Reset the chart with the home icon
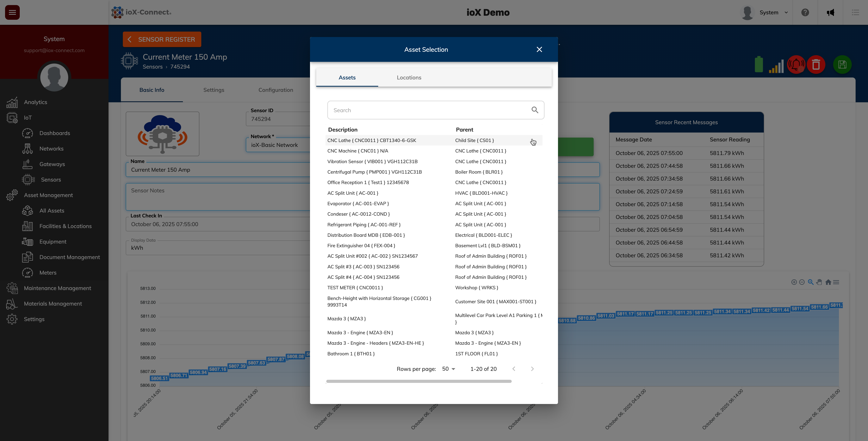 pyautogui.click(x=828, y=282)
